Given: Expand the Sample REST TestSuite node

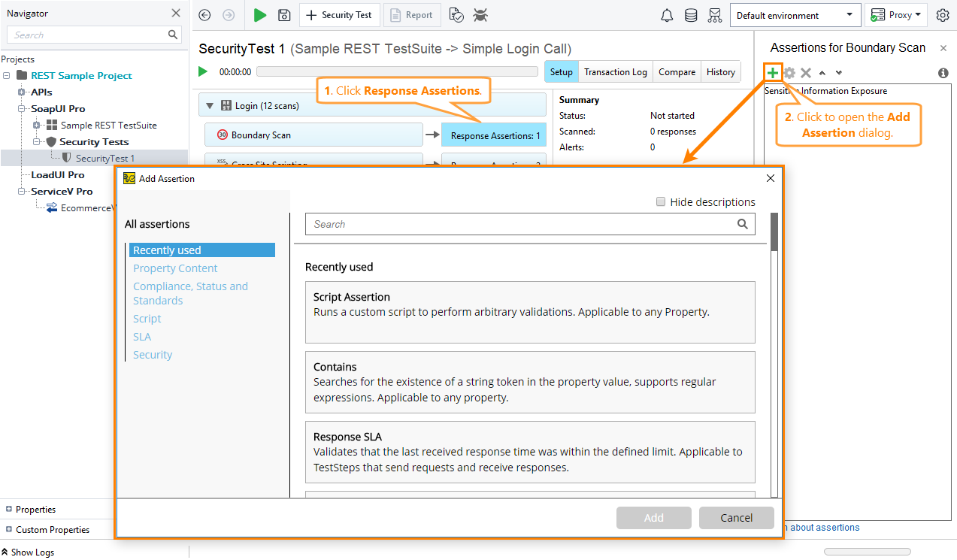Looking at the screenshot, I should [37, 125].
